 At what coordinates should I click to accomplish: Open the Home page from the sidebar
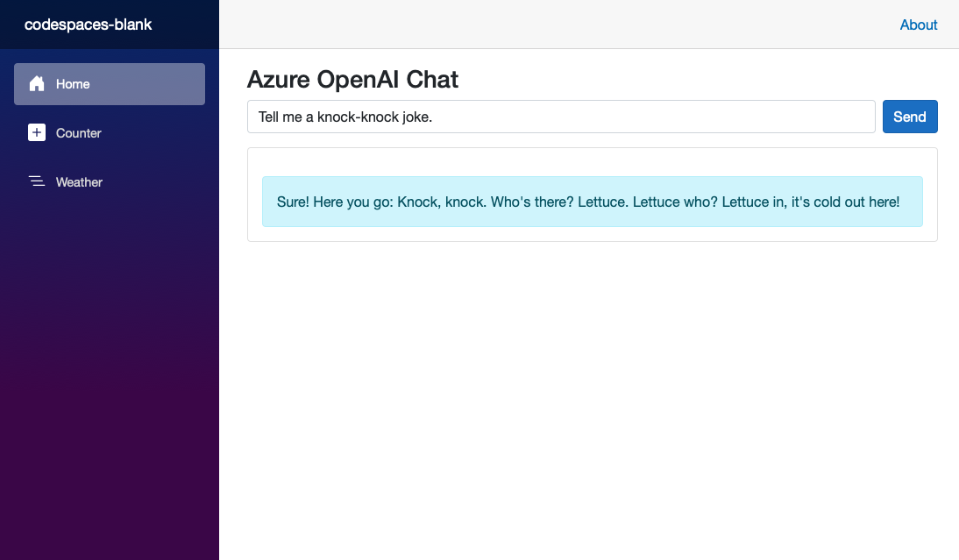tap(72, 84)
